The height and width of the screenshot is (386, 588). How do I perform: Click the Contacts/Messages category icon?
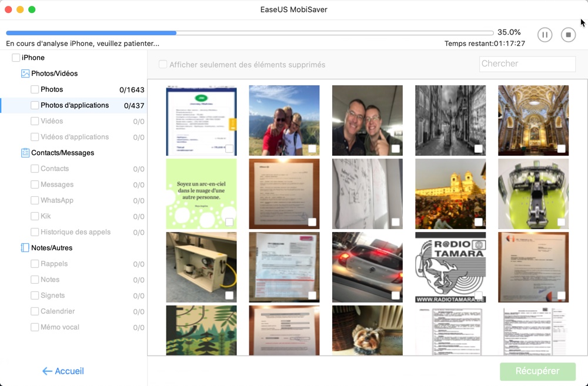(x=25, y=153)
